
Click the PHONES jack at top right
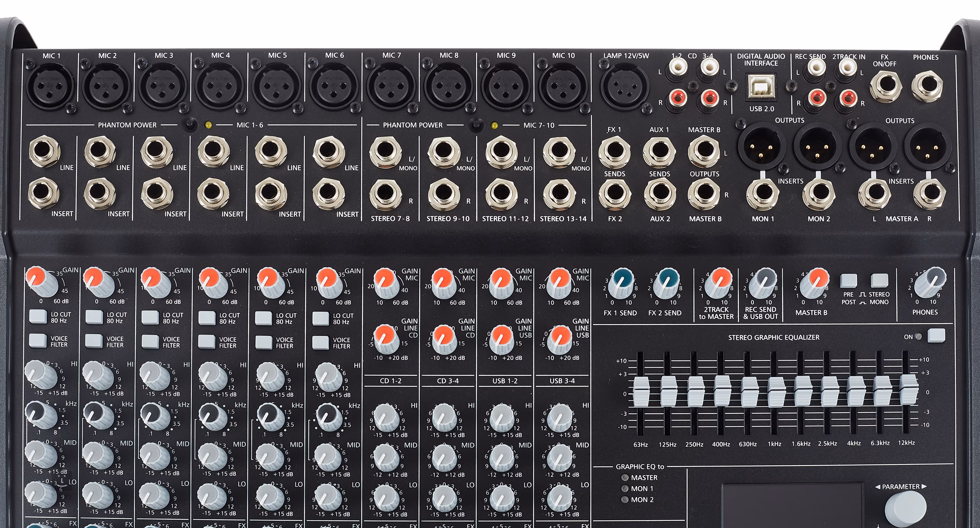tap(927, 85)
